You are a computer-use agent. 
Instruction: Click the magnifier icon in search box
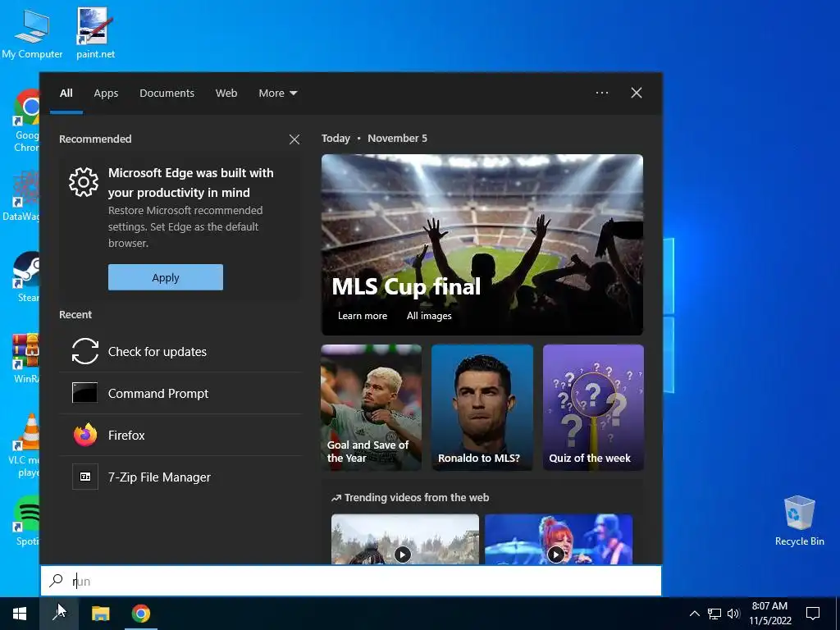[x=56, y=581]
